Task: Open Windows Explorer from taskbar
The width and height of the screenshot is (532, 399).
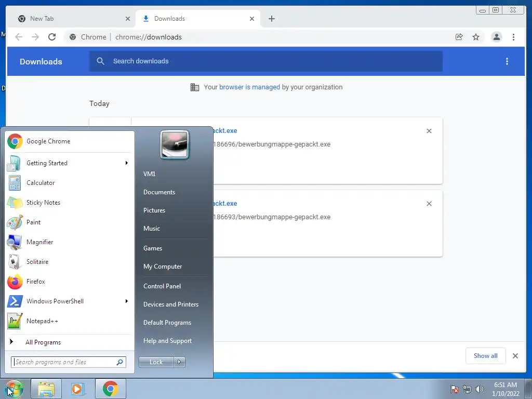Action: [46, 389]
